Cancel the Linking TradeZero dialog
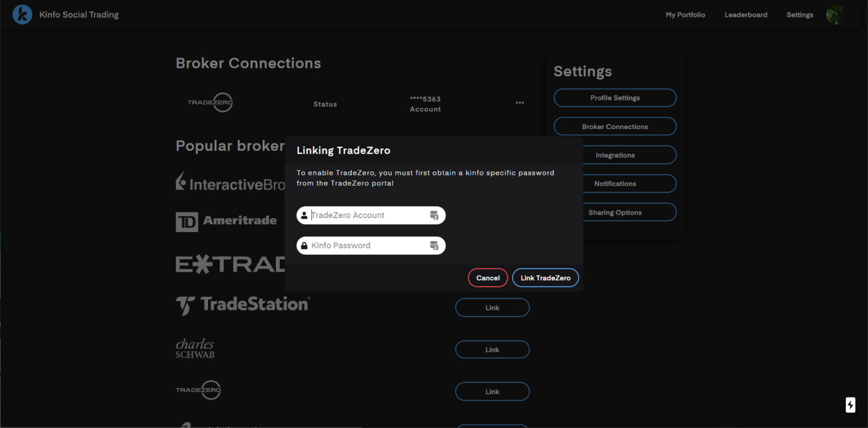The height and width of the screenshot is (428, 868). coord(488,277)
